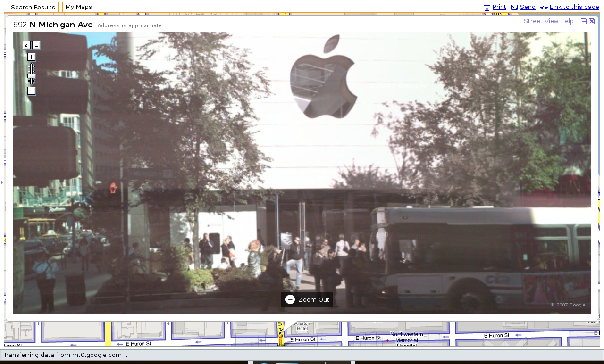Click the Allerton Hotel label on the map
This screenshot has height=364, width=604.
tap(302, 326)
